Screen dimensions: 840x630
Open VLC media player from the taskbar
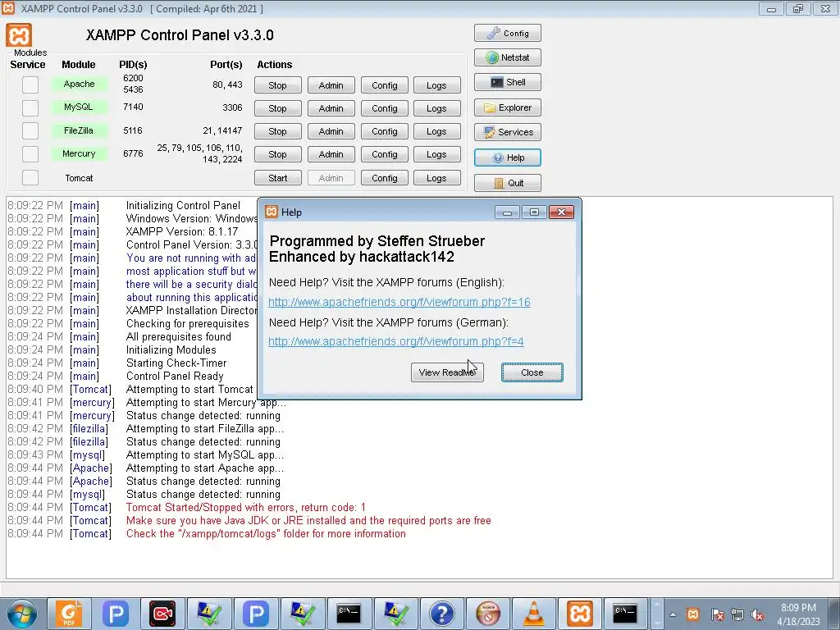(x=533, y=614)
